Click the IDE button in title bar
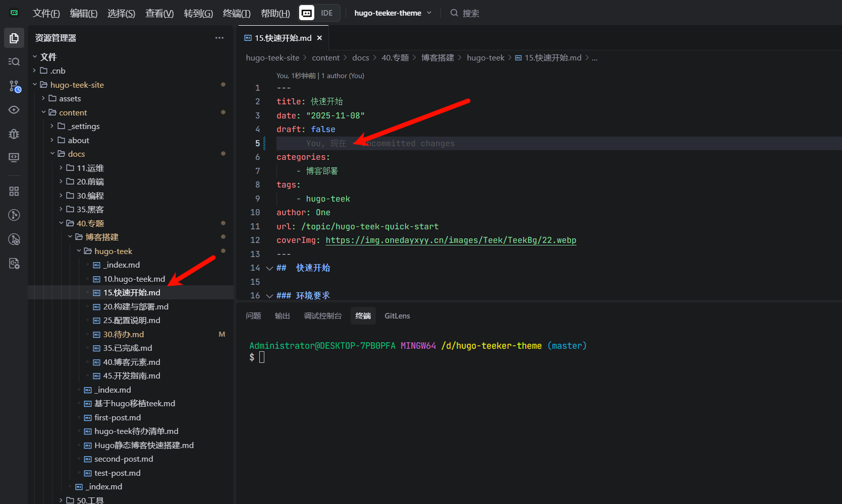This screenshot has width=842, height=504. point(319,13)
